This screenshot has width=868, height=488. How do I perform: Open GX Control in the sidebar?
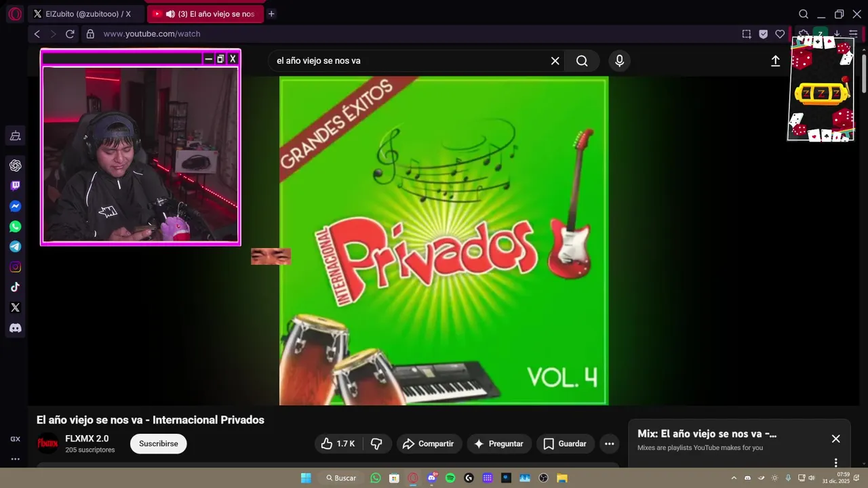click(15, 439)
